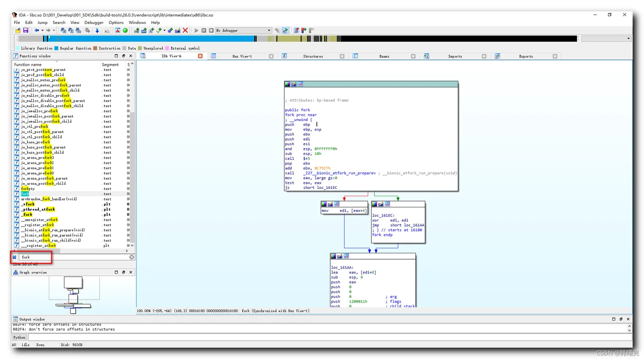This screenshot has width=644, height=359.
Task: Click the group icon on fork node header
Action: (300, 84)
